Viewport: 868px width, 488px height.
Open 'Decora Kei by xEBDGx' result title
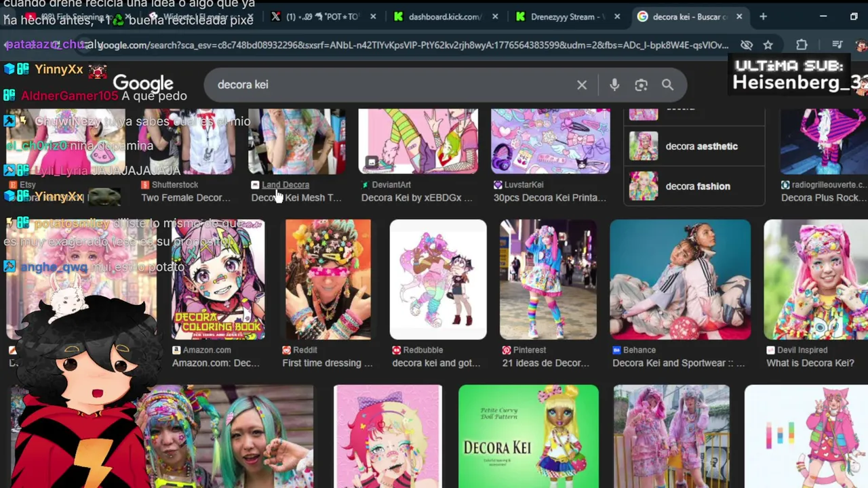click(x=416, y=198)
